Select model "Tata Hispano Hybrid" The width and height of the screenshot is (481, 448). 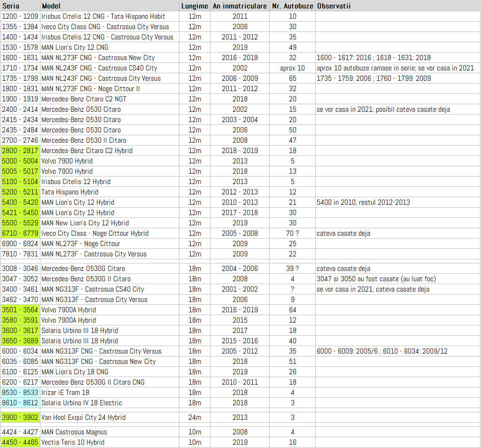coord(70,192)
